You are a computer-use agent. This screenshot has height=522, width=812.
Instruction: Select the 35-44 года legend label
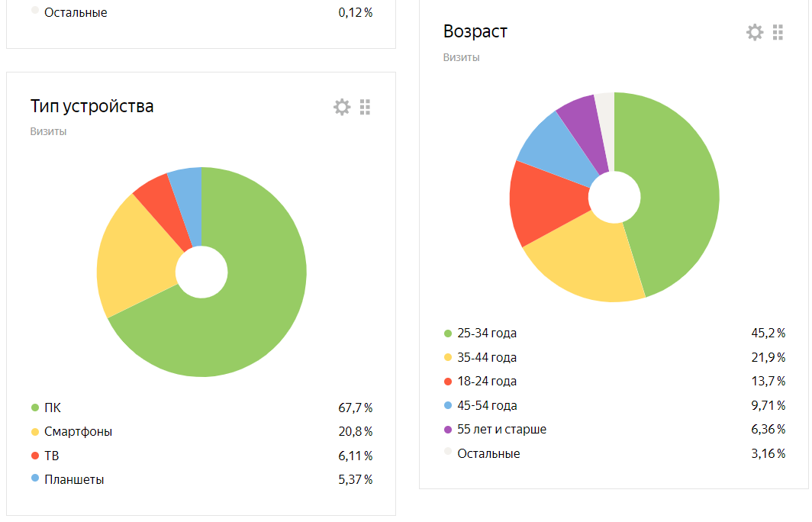[x=487, y=357]
